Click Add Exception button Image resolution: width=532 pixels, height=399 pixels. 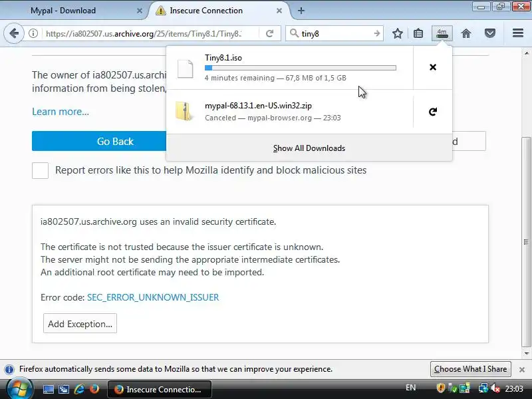click(x=80, y=324)
